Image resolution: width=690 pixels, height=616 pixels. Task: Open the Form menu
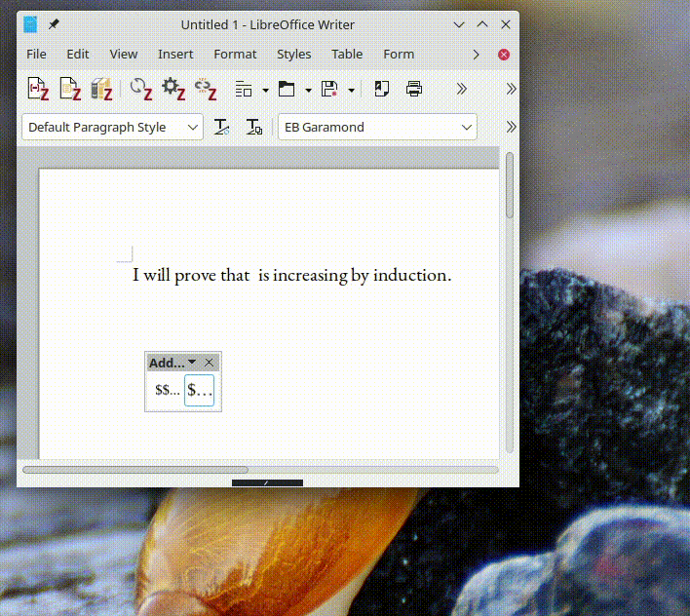click(x=399, y=55)
